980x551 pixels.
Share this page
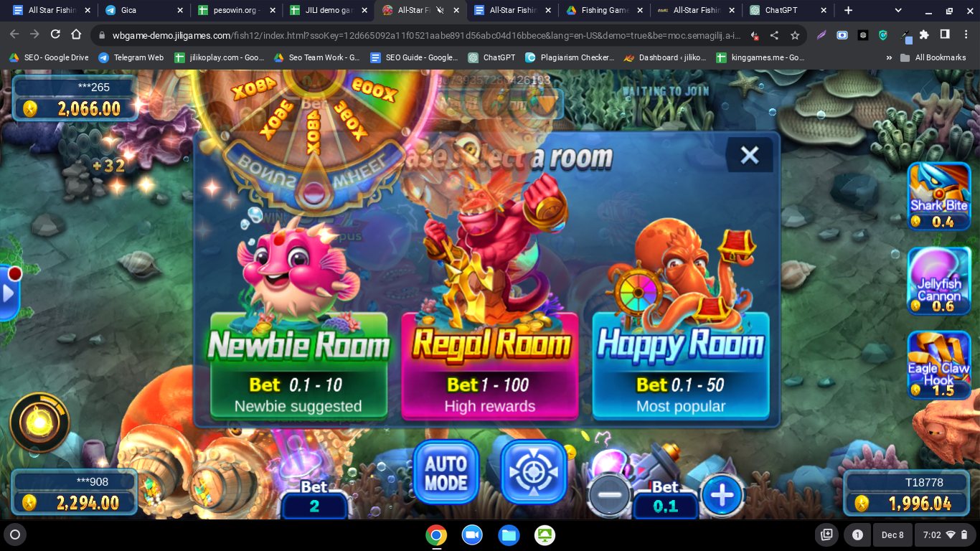pyautogui.click(x=774, y=35)
